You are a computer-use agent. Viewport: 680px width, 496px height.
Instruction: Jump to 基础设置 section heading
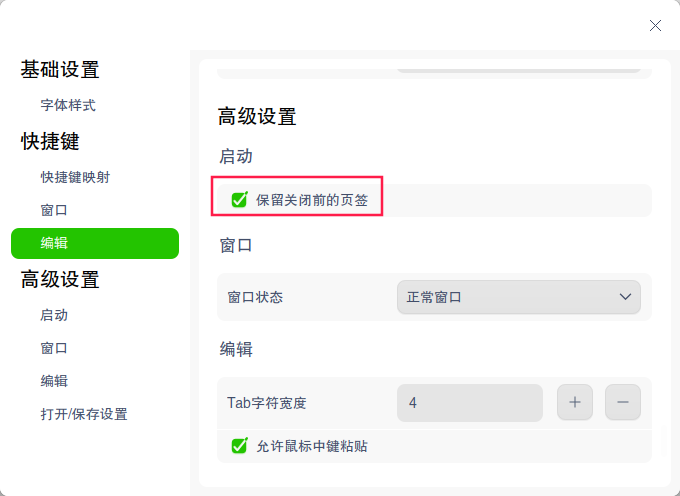pos(60,70)
